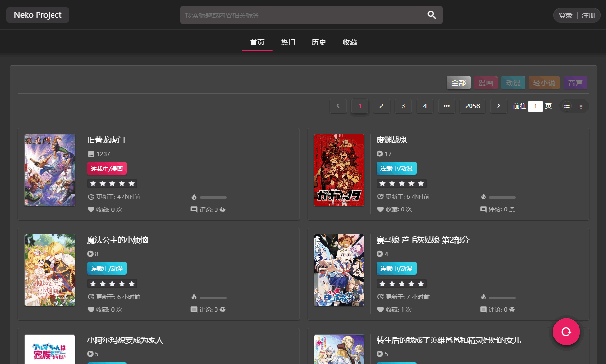Open title 赛马娘 芦毛灰姑娘 第2部分
Viewport: 606px width, 364px height.
click(x=423, y=240)
